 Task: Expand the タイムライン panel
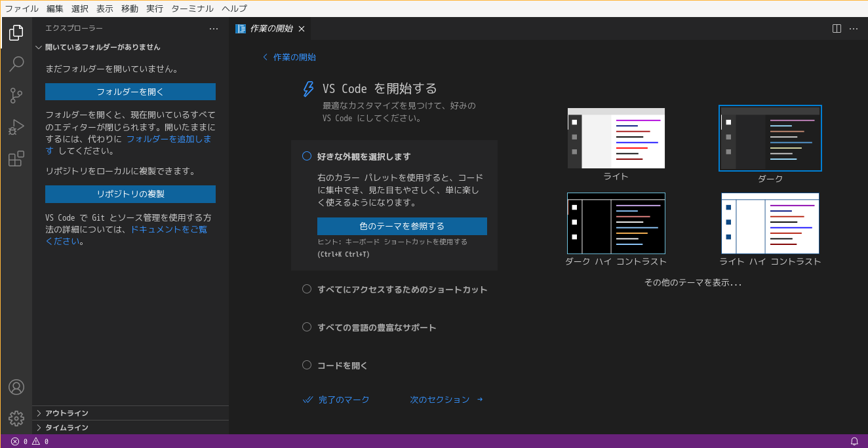click(130, 427)
